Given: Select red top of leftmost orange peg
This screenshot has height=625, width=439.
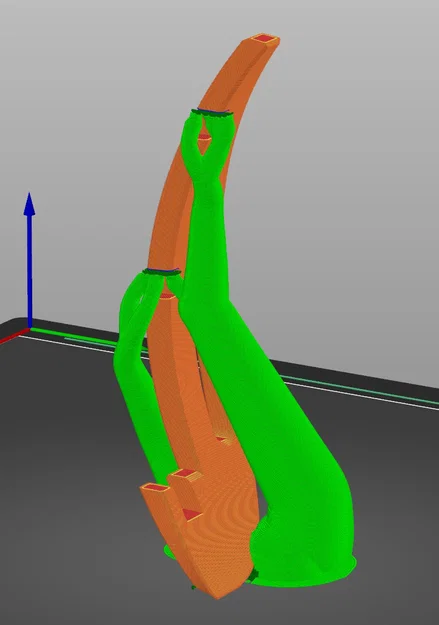Looking at the screenshot, I should 155,488.
